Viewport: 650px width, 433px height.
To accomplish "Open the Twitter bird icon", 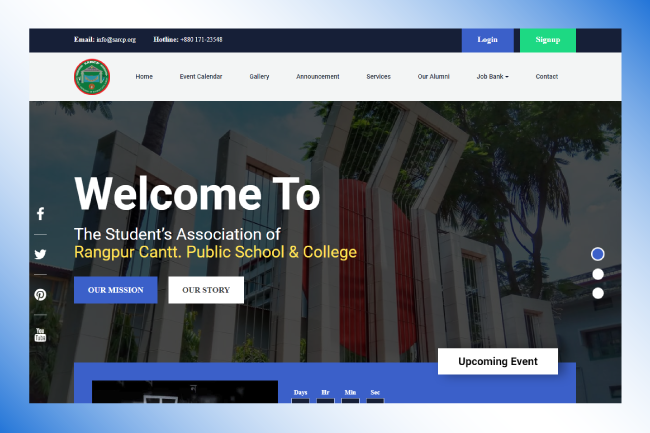I will (x=40, y=254).
